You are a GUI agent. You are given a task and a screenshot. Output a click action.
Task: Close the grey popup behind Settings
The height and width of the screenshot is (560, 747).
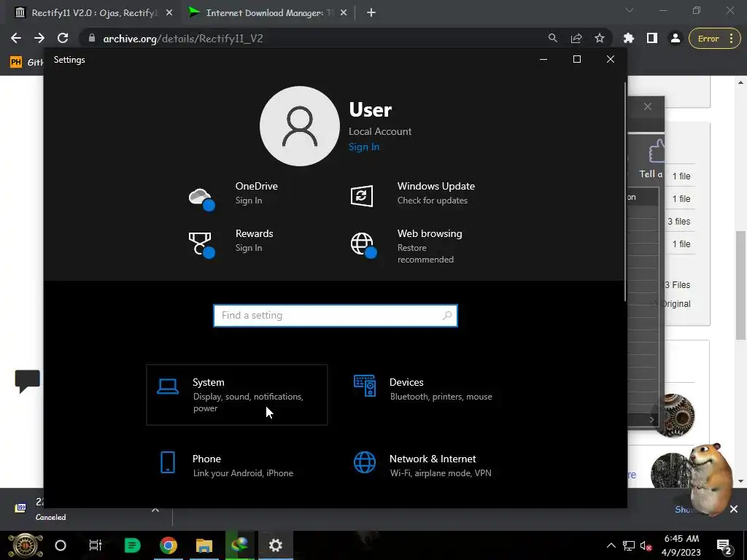[648, 106]
